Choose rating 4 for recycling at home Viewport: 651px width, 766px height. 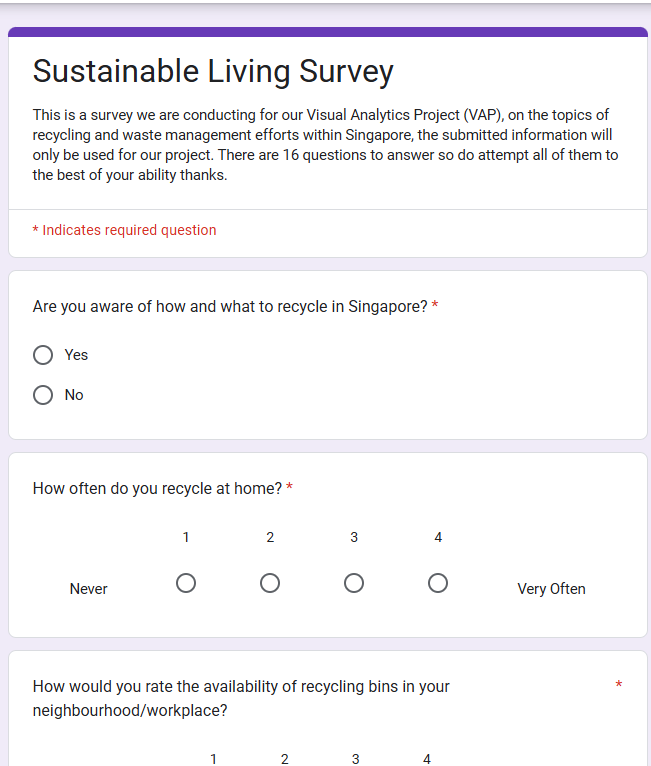pyautogui.click(x=438, y=583)
